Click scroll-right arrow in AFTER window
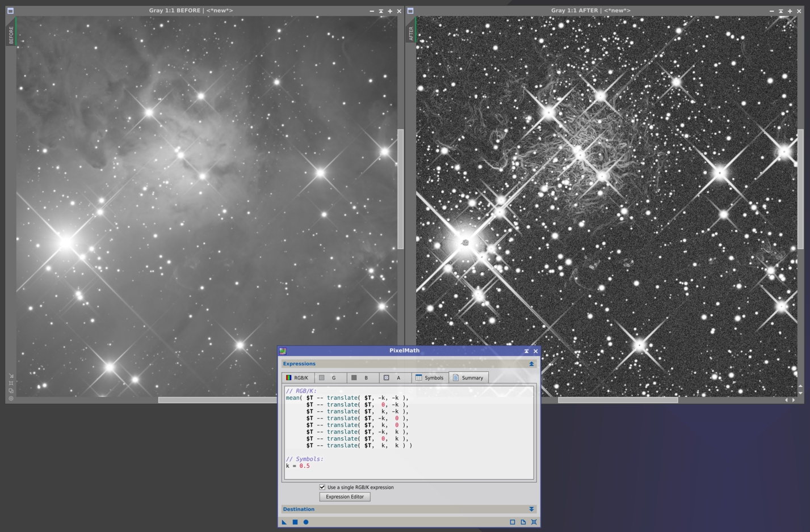The image size is (810, 532). click(x=794, y=400)
